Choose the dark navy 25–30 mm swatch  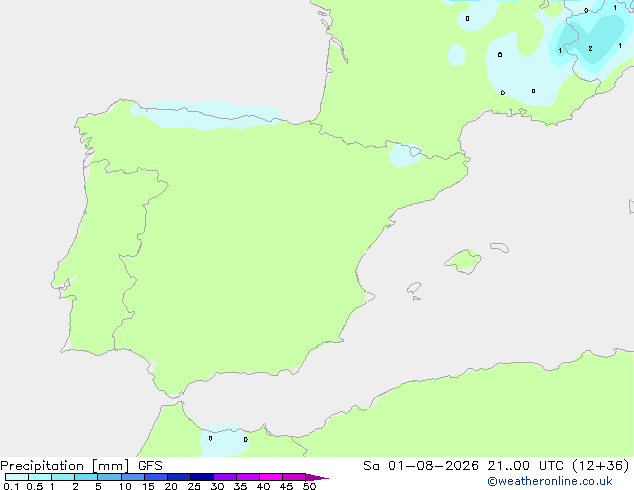[202, 477]
